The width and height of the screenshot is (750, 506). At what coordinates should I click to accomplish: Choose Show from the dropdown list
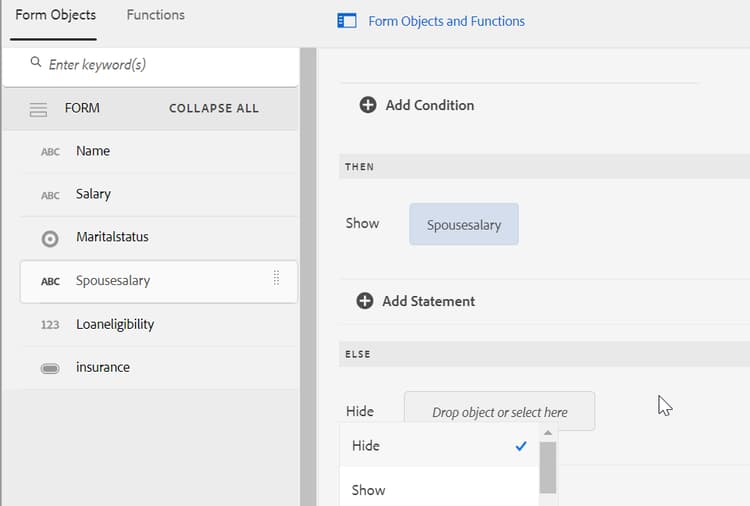coord(368,490)
